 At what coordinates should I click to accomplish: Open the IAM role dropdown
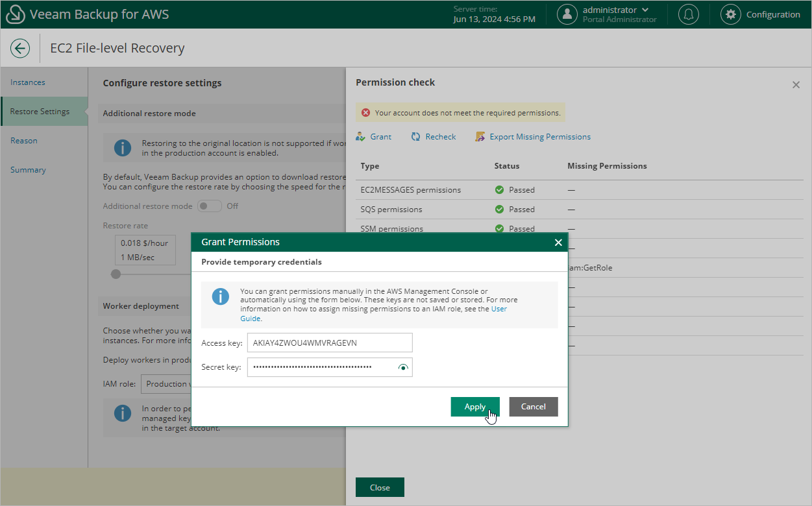coord(166,384)
